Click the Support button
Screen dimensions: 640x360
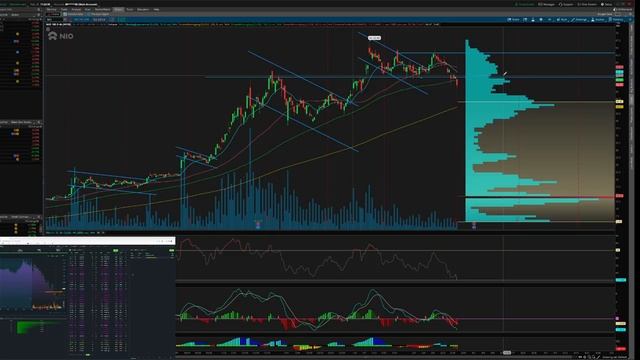(566, 4)
